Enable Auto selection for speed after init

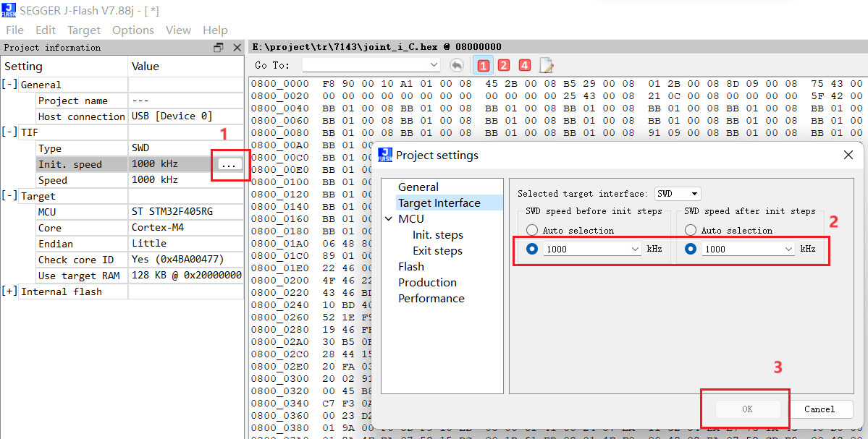click(x=691, y=230)
